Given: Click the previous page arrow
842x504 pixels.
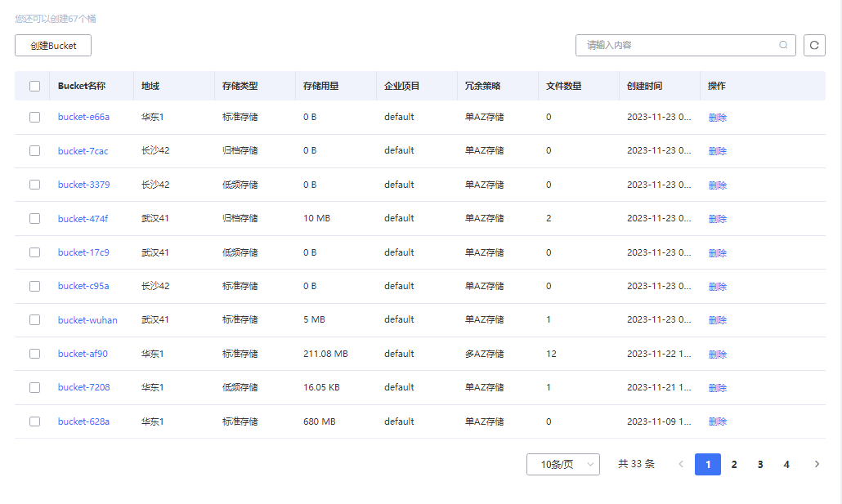Looking at the screenshot, I should [681, 464].
